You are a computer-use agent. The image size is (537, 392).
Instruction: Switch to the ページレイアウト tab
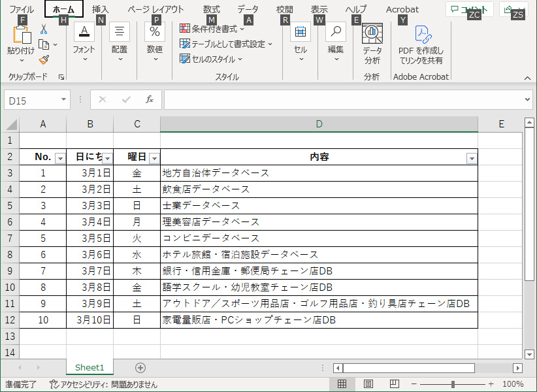(155, 9)
